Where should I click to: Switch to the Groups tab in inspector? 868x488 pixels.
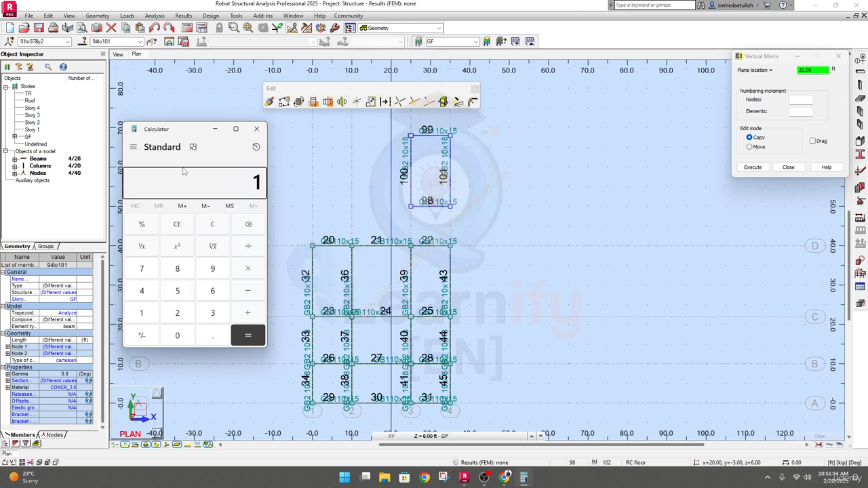point(45,246)
